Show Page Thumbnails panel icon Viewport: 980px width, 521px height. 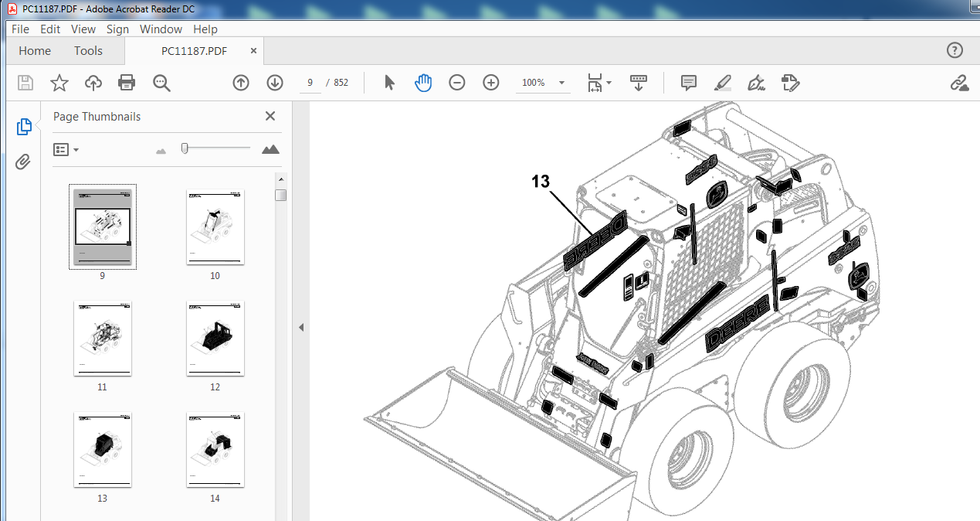click(x=24, y=128)
